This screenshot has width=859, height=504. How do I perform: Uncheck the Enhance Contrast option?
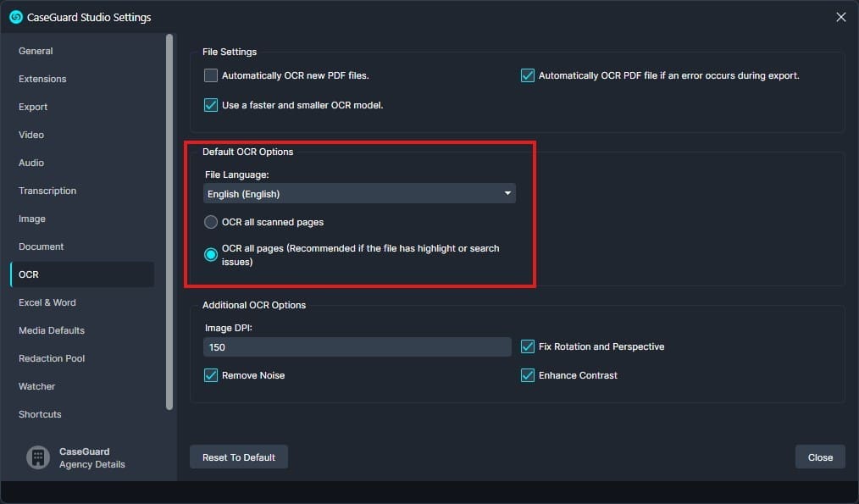point(529,374)
